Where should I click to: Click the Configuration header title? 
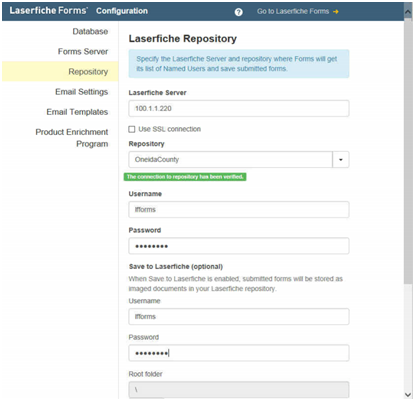(122, 11)
